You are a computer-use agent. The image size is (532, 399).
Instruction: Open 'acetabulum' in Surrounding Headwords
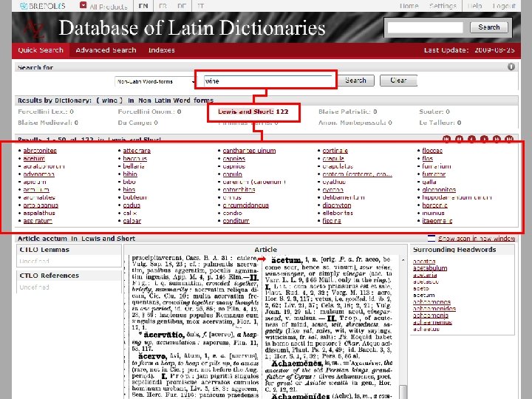point(430,268)
